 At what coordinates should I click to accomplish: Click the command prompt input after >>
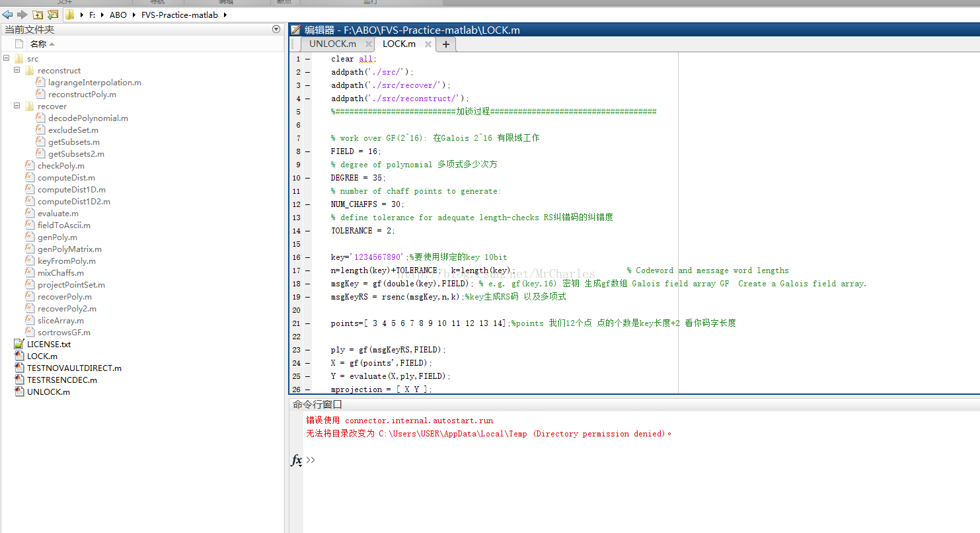pos(648,460)
